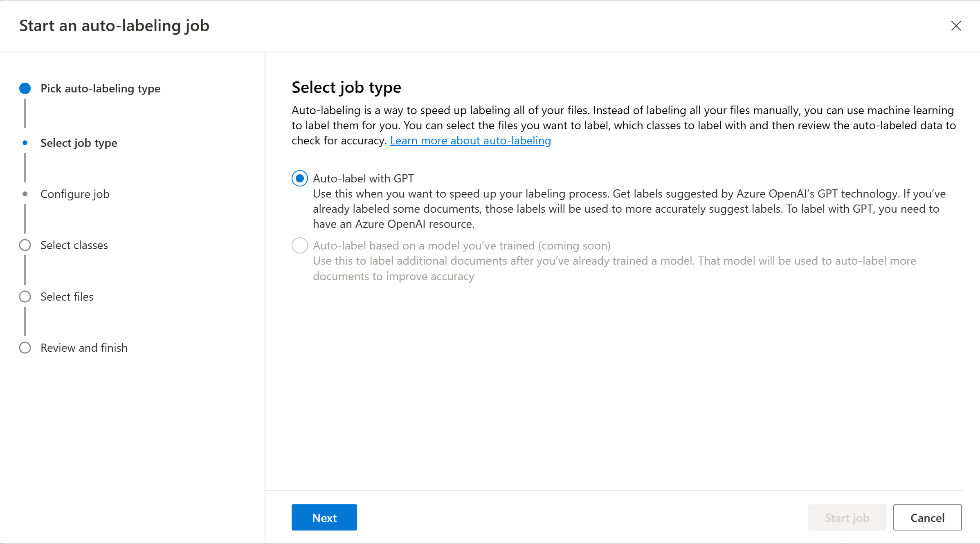Jump to the Configure job step label
The image size is (980, 544).
pos(75,194)
